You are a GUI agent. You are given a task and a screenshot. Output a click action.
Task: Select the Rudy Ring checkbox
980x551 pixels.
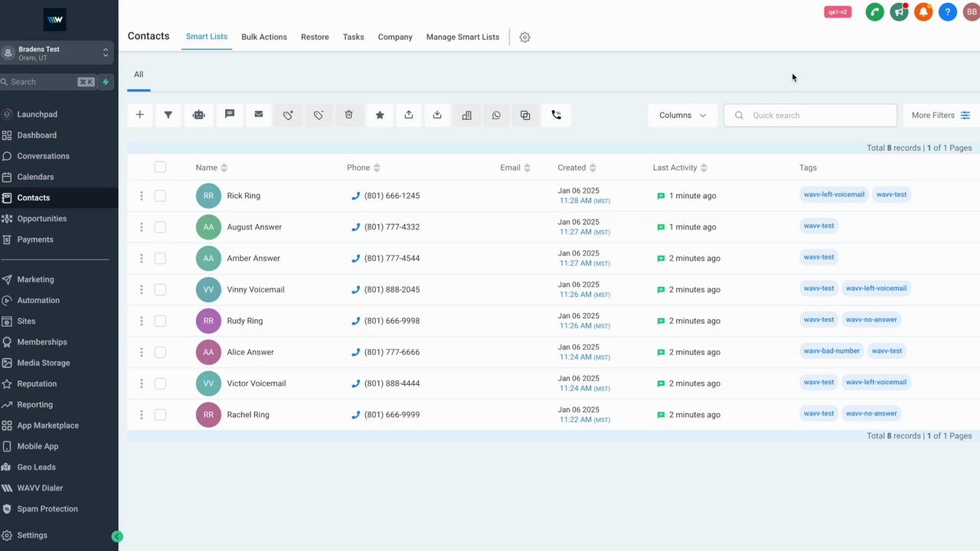point(160,321)
